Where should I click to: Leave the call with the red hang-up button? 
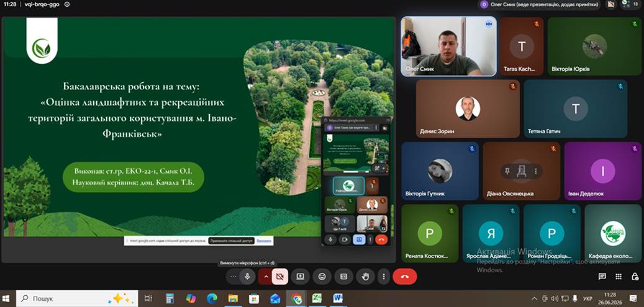point(404,277)
